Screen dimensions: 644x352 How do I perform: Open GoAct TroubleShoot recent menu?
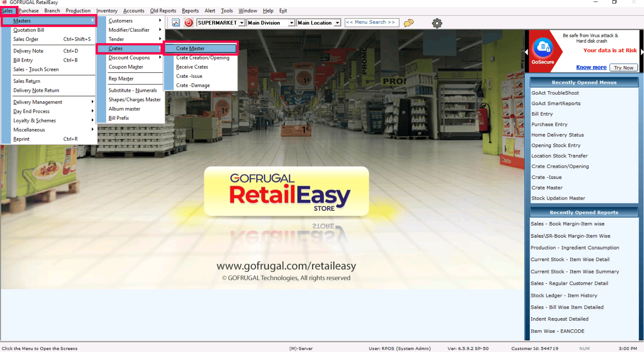555,93
